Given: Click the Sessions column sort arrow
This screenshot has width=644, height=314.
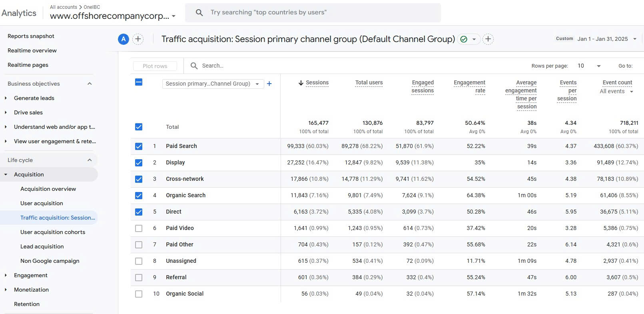Looking at the screenshot, I should click(301, 83).
